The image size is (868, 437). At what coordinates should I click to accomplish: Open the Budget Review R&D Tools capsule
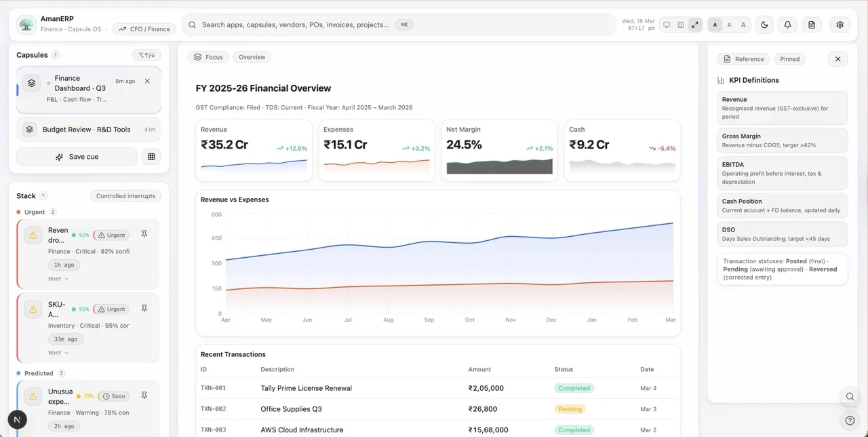(x=89, y=129)
